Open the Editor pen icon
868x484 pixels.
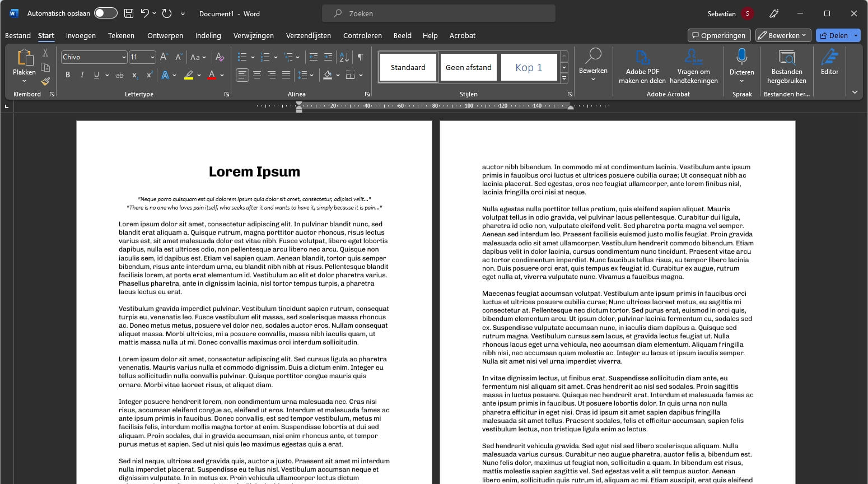829,57
